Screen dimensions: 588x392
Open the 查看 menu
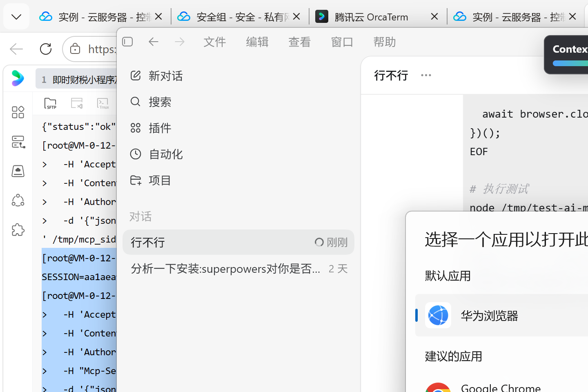pyautogui.click(x=300, y=42)
